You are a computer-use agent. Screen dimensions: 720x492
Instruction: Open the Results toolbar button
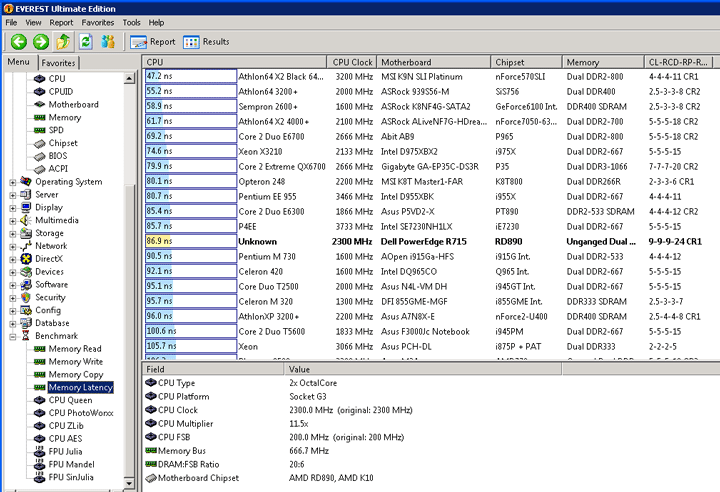[206, 42]
